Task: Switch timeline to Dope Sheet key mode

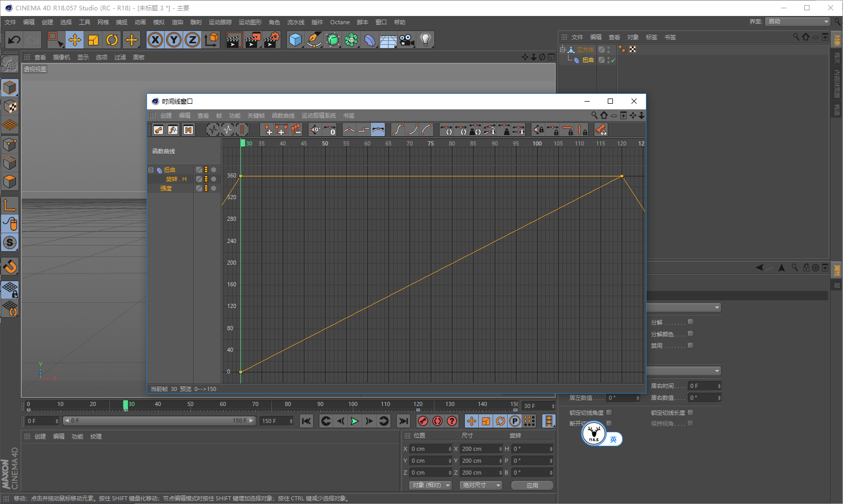Action: click(x=158, y=130)
